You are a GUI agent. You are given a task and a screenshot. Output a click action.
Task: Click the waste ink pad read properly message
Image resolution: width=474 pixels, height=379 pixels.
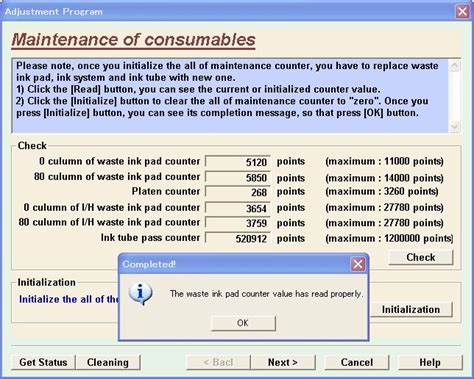(x=266, y=294)
